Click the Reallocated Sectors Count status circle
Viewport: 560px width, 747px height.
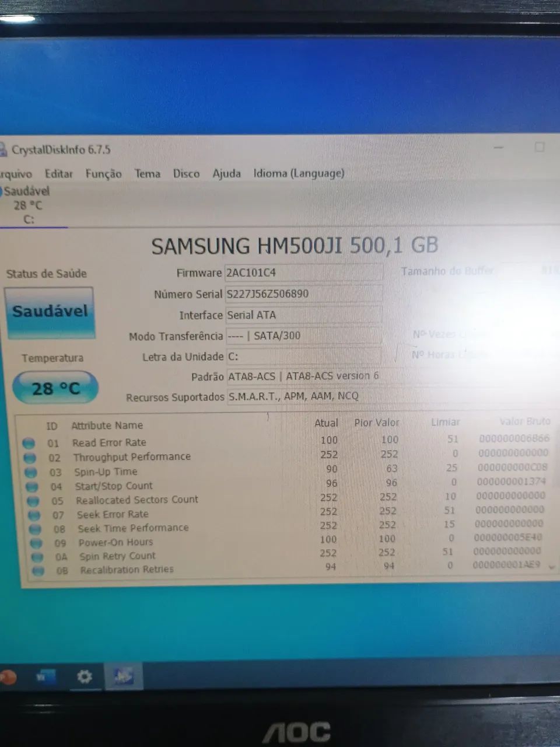point(33,501)
